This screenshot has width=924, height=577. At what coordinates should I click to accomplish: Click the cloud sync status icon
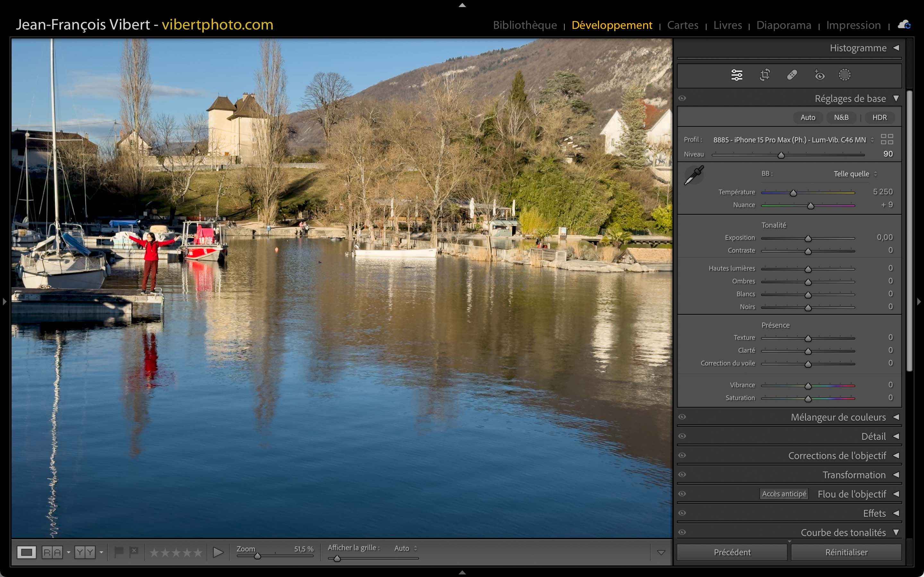pyautogui.click(x=904, y=25)
